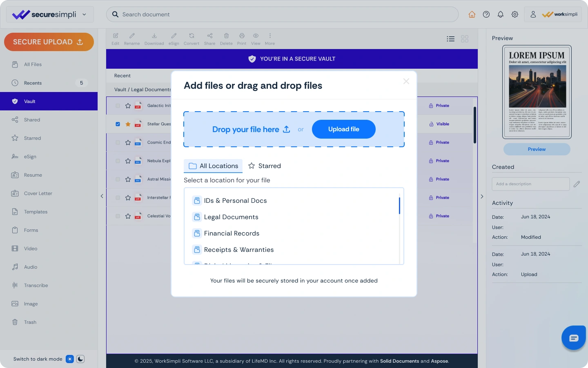The width and height of the screenshot is (588, 368).
Task: Click the home icon in the header
Action: (x=472, y=14)
